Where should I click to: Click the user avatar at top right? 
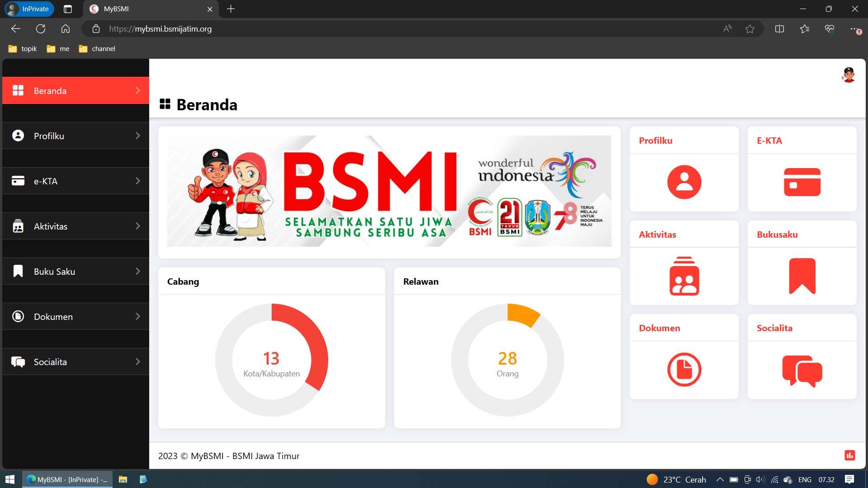pyautogui.click(x=849, y=75)
